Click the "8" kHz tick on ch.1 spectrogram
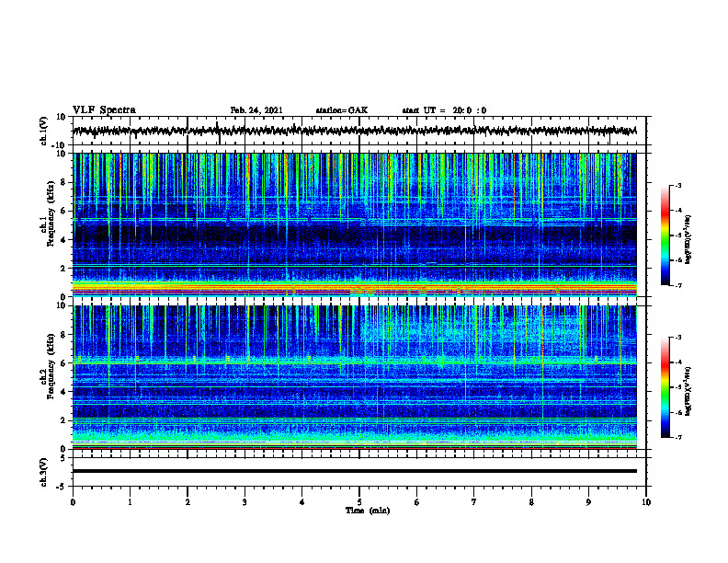 [63, 182]
